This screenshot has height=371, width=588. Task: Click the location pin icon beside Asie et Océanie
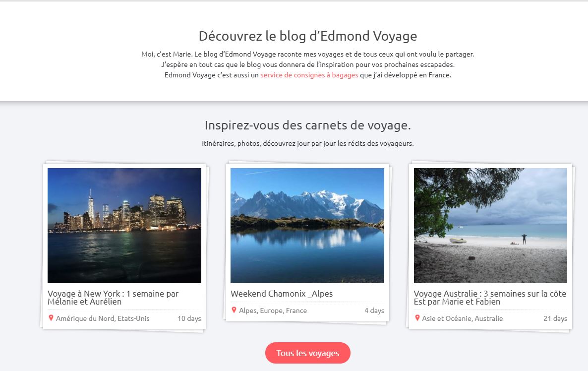417,318
